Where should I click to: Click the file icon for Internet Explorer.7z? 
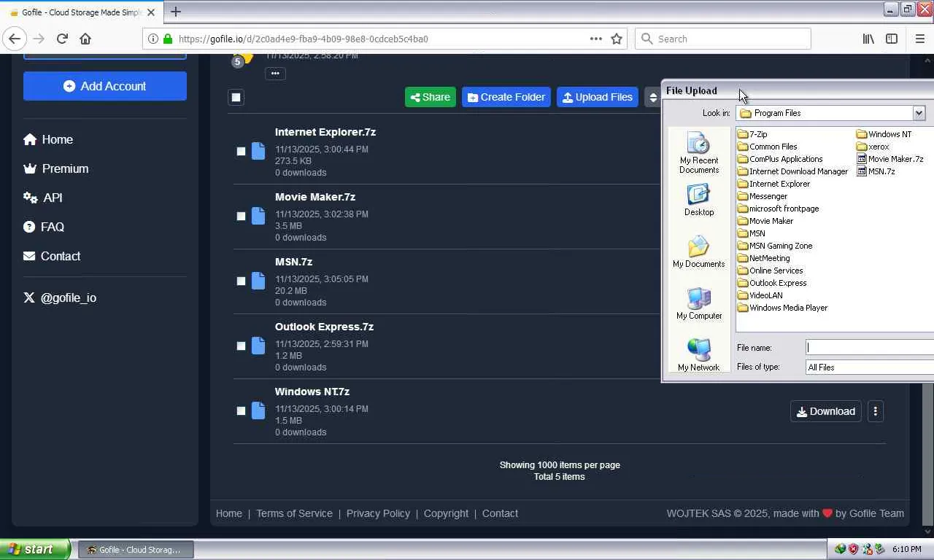[258, 151]
